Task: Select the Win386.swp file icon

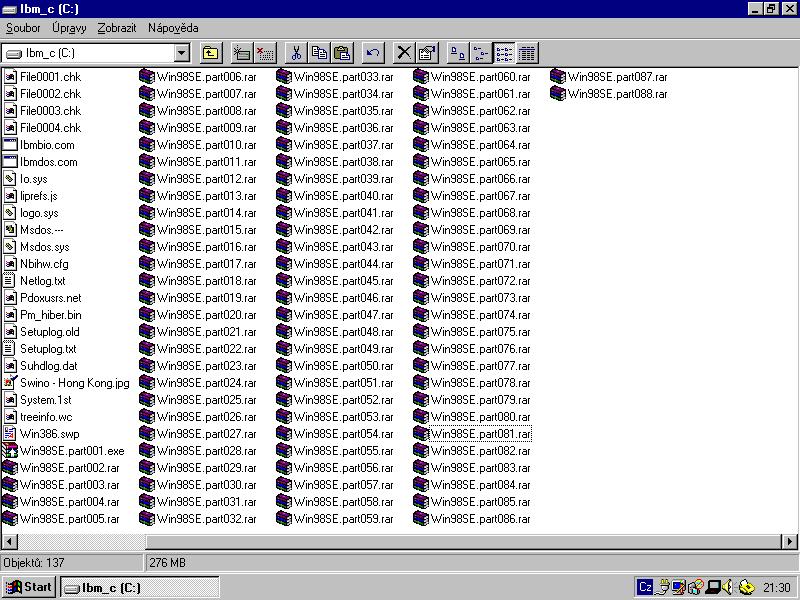Action: point(10,434)
